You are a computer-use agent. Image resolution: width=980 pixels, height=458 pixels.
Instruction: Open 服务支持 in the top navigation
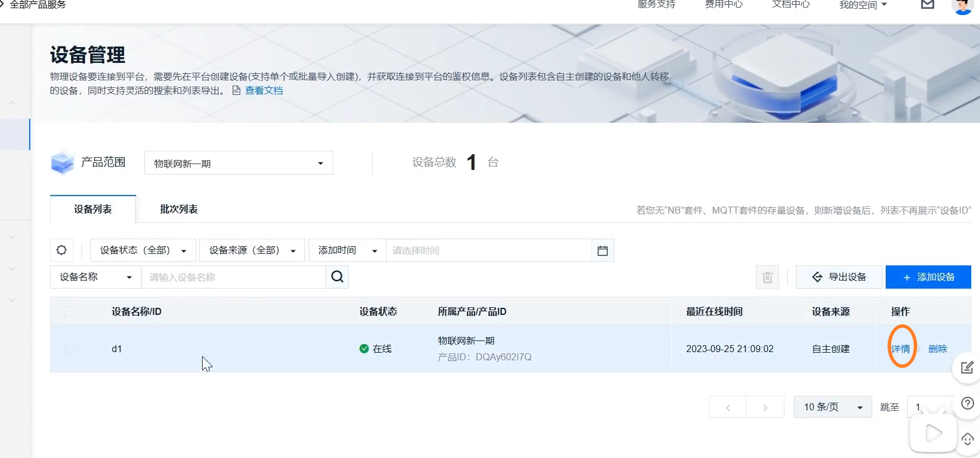[656, 4]
